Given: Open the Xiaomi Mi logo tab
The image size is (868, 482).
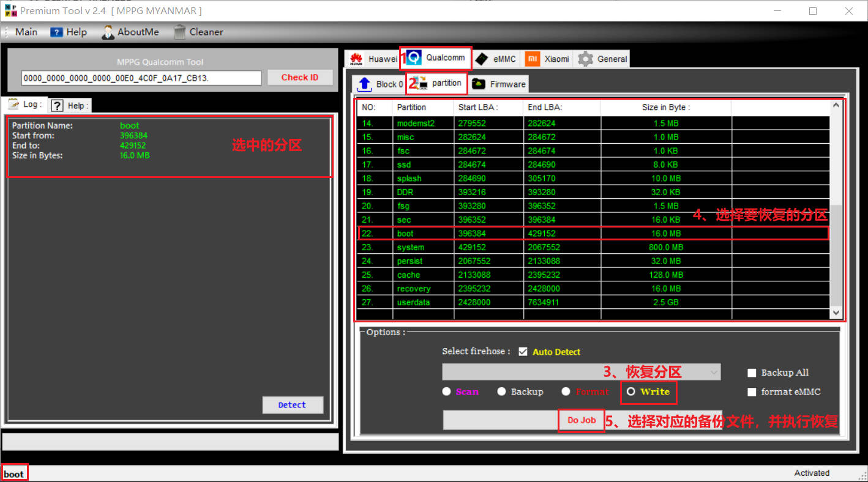Looking at the screenshot, I should pos(533,59).
